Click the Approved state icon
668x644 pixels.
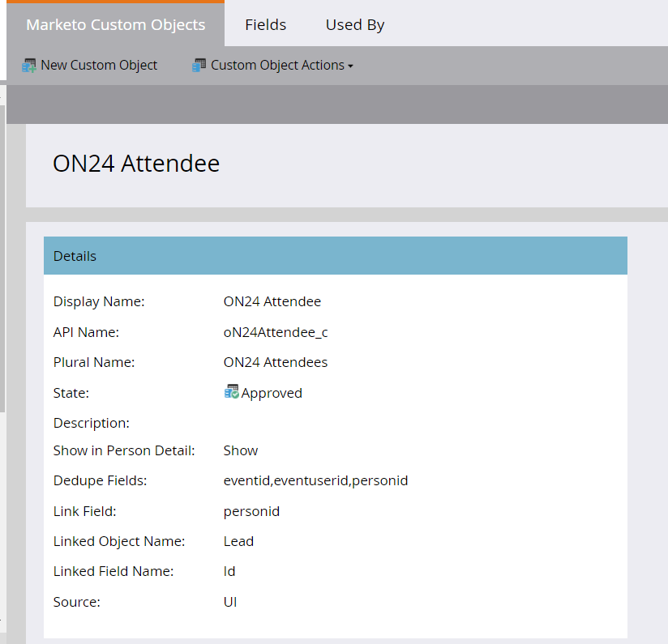[231, 392]
